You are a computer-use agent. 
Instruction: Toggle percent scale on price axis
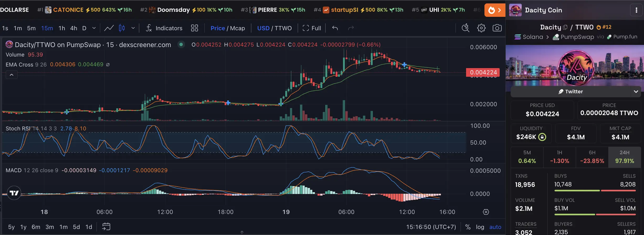(x=468, y=227)
